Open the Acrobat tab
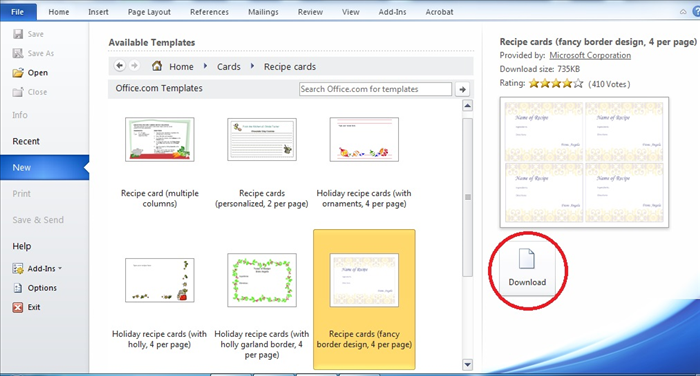The height and width of the screenshot is (376, 700). (x=439, y=12)
